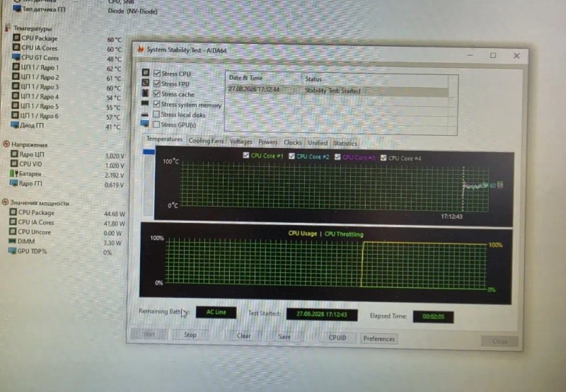Click the AIDA64 flame icon in title bar
Screen dimensions: 566x392
pos(140,49)
